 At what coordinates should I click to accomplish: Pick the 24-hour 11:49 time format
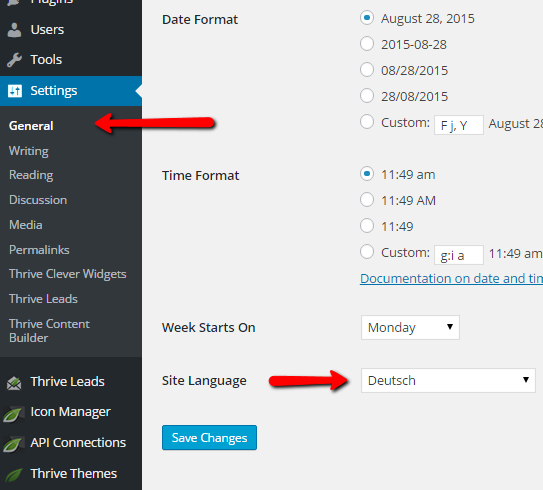click(367, 226)
